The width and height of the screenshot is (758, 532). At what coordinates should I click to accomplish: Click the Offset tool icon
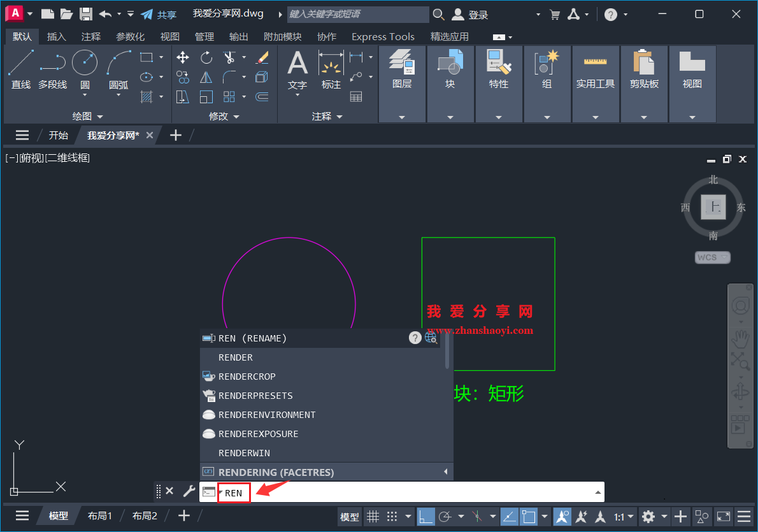(x=262, y=97)
